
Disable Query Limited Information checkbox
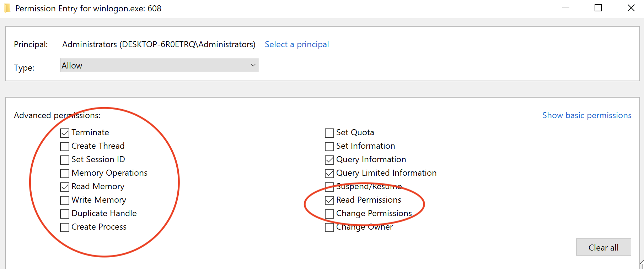click(329, 174)
